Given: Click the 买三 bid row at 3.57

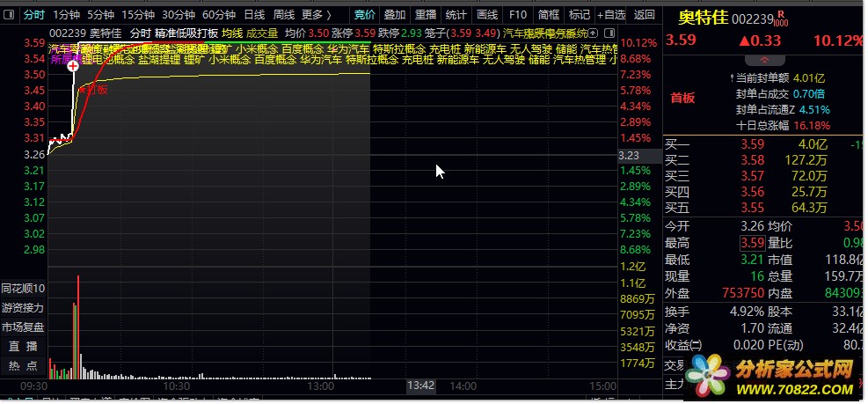Looking at the screenshot, I should pos(765,176).
